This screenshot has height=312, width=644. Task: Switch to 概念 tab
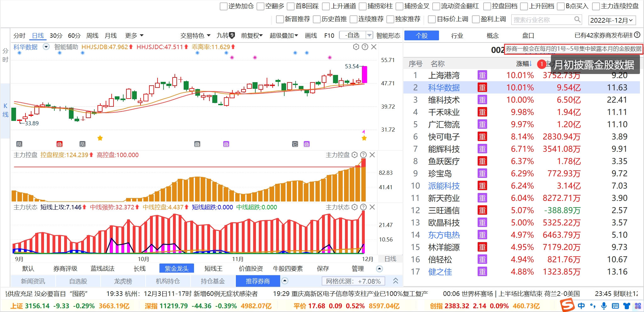click(493, 36)
